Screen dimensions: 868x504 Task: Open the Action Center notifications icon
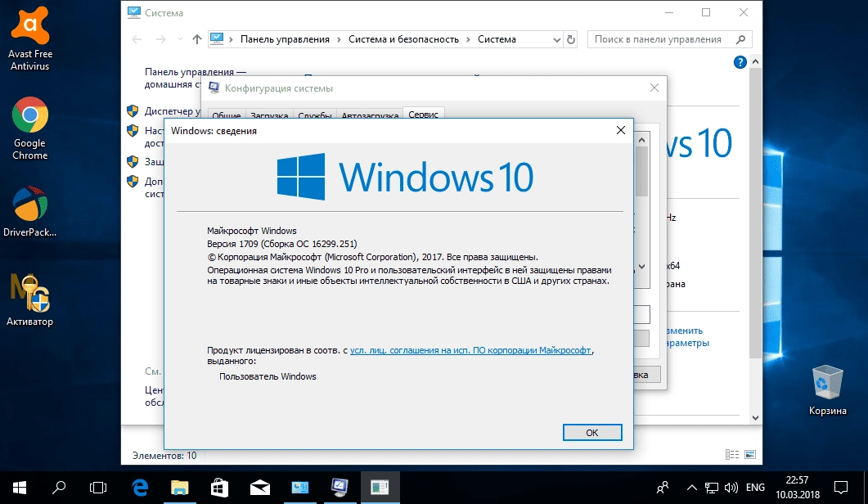[x=841, y=488]
